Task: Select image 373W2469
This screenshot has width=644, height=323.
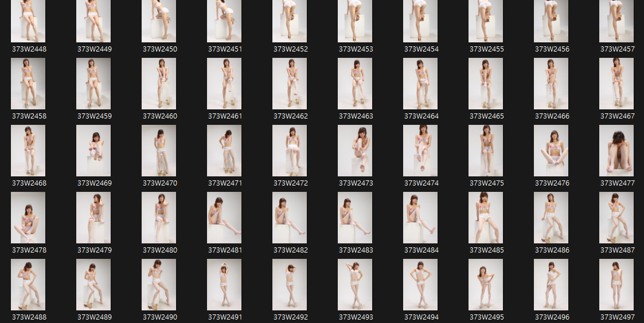Action: [93, 151]
